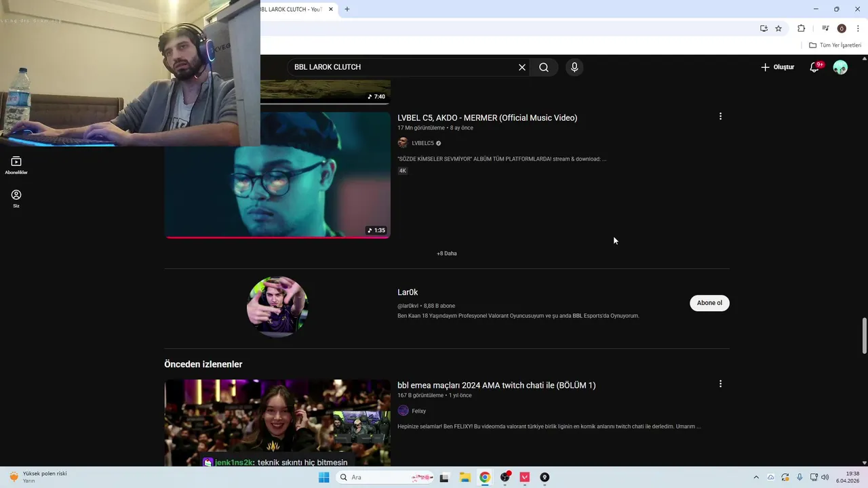Show hidden system tray icons
This screenshot has width=868, height=488.
pos(756,477)
